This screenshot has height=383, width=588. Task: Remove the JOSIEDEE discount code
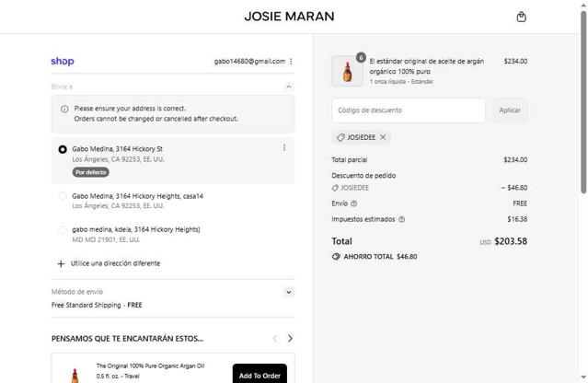[x=383, y=137]
